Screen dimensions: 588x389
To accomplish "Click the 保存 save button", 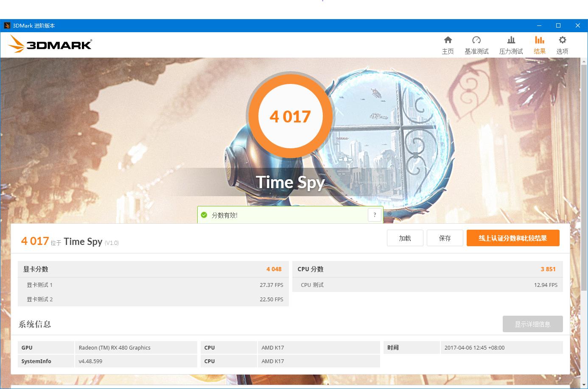I will pos(445,238).
